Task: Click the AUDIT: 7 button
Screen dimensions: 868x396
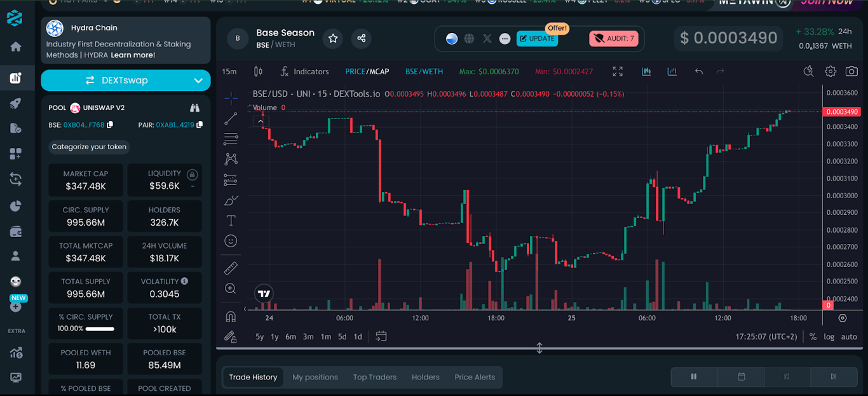Action: pyautogui.click(x=614, y=39)
